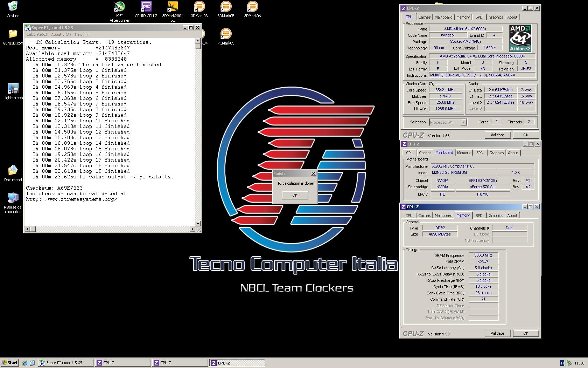588x368 pixels.
Task: Confirm OK in the Finish dialog
Action: coord(295,195)
